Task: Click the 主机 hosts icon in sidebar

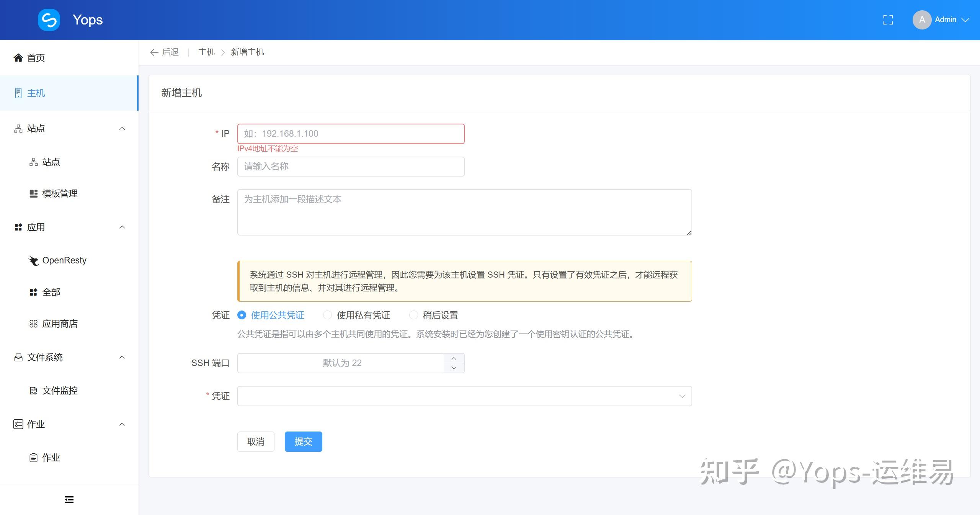Action: click(18, 93)
